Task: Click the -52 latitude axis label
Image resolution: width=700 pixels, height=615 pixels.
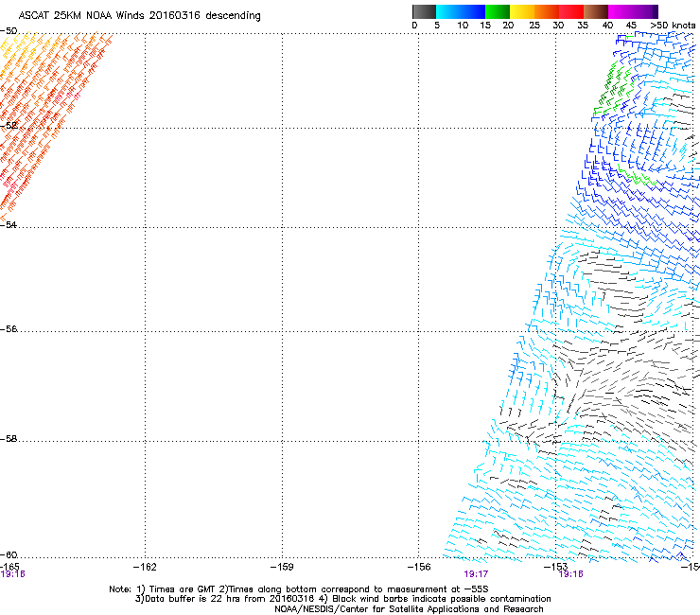Action: tap(9, 125)
